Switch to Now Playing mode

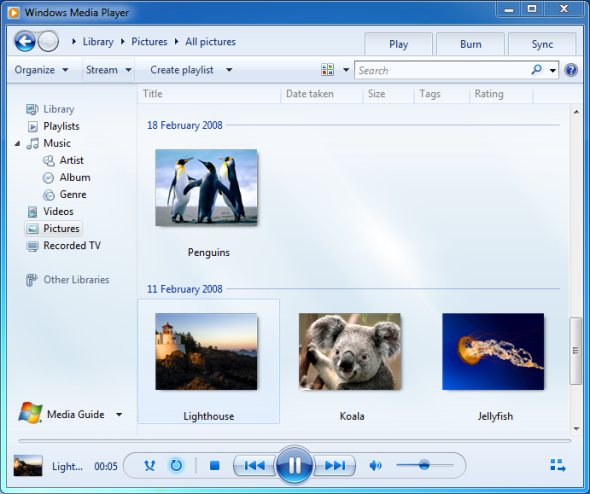pos(558,465)
